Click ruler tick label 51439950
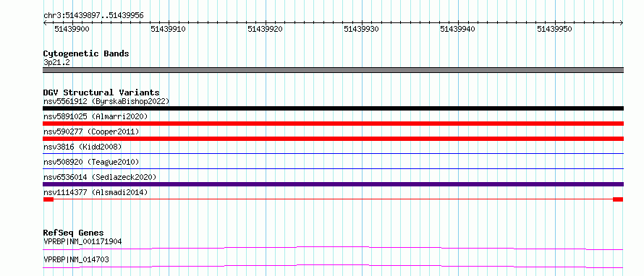 pos(554,29)
